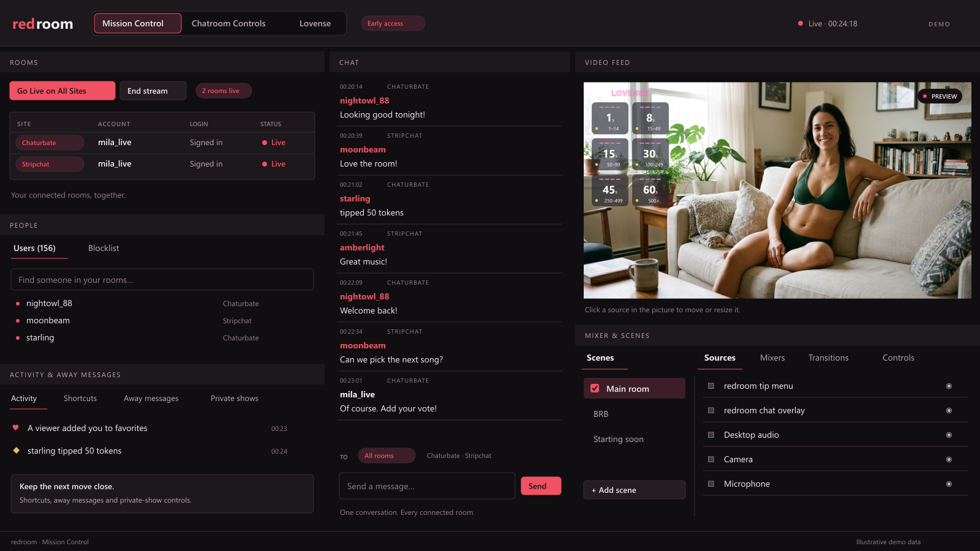Click the DEMO label in header

(x=939, y=24)
